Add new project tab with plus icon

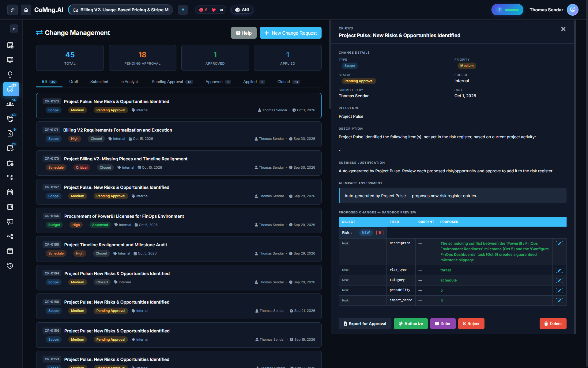coord(183,10)
